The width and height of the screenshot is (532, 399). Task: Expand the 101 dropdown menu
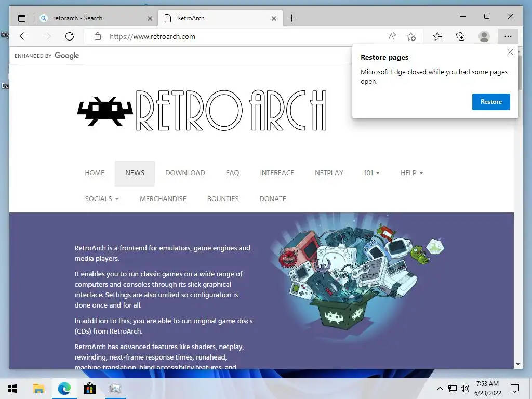point(371,172)
